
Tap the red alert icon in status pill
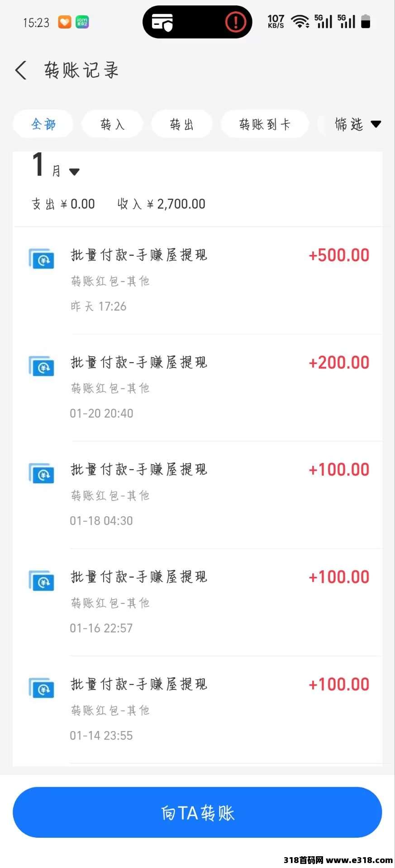[x=235, y=22]
